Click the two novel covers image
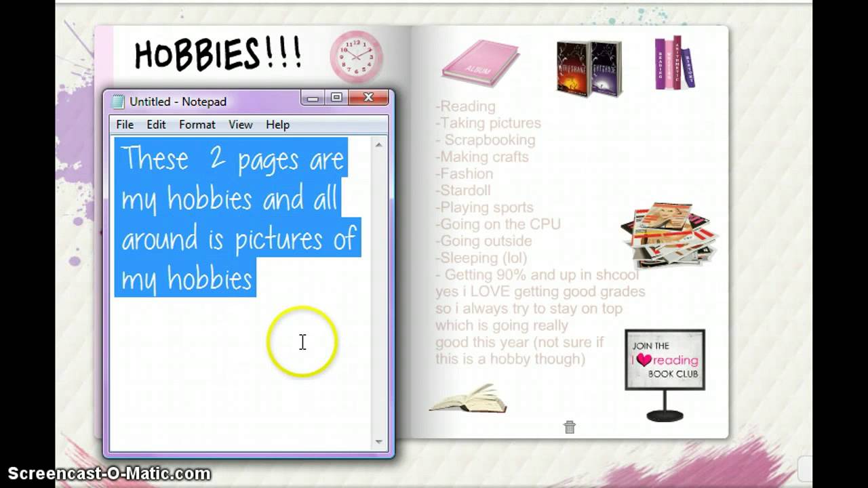The height and width of the screenshot is (488, 868). pyautogui.click(x=589, y=68)
